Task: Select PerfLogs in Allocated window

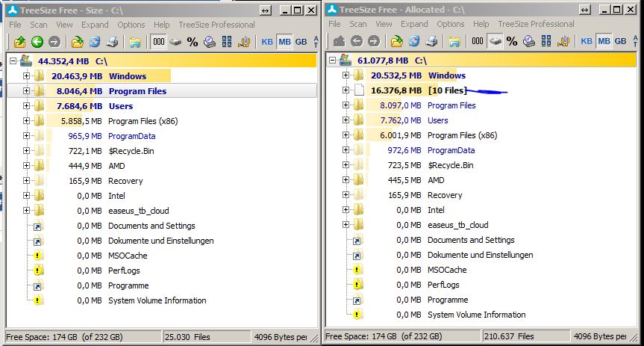Action: point(443,285)
